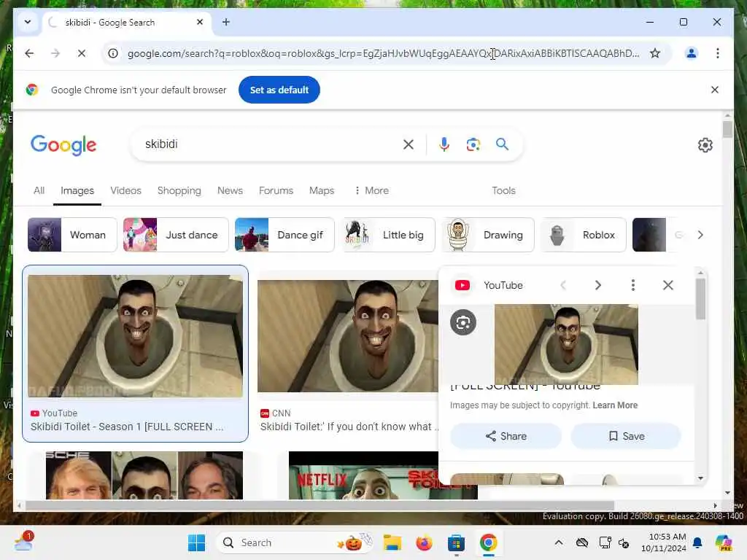Show hidden system tray icons
This screenshot has width=747, height=560.
[x=559, y=542]
